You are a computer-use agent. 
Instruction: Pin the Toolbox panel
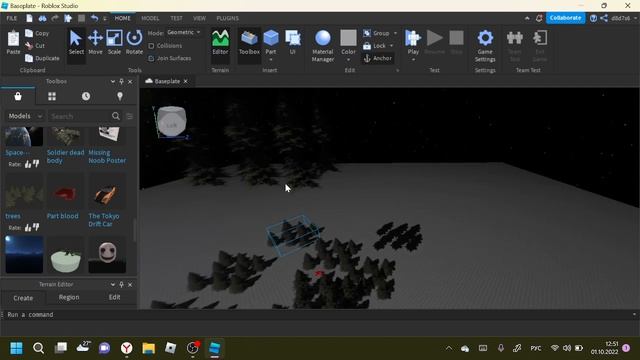click(121, 82)
